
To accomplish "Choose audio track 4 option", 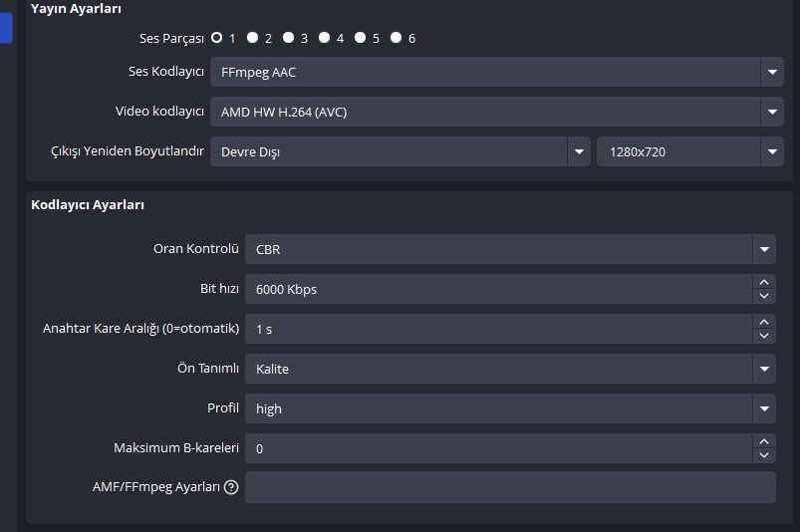I will (x=324, y=38).
